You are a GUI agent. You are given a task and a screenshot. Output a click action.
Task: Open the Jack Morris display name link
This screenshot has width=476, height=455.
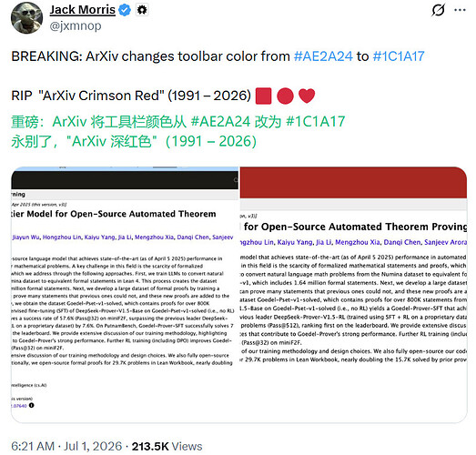(x=82, y=10)
